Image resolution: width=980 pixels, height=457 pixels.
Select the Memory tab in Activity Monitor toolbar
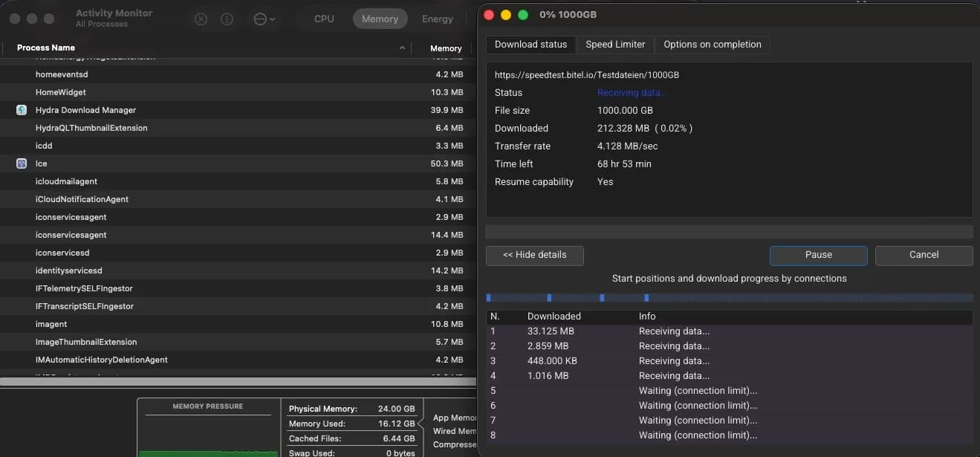coord(380,19)
